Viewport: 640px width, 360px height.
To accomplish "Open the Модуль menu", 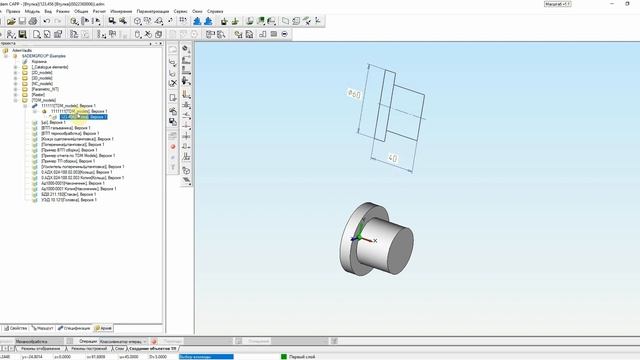I will coord(32,11).
